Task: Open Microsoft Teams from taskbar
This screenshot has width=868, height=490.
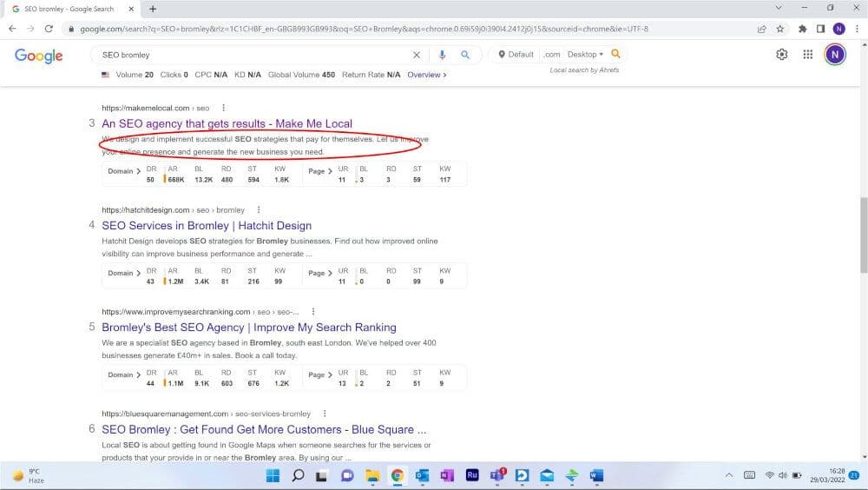Action: click(497, 475)
